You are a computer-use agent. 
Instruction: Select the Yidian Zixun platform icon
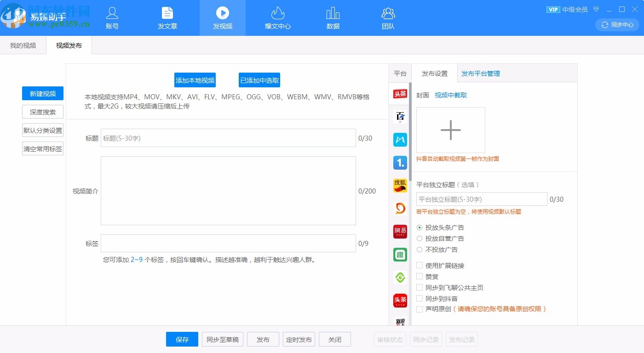click(399, 163)
